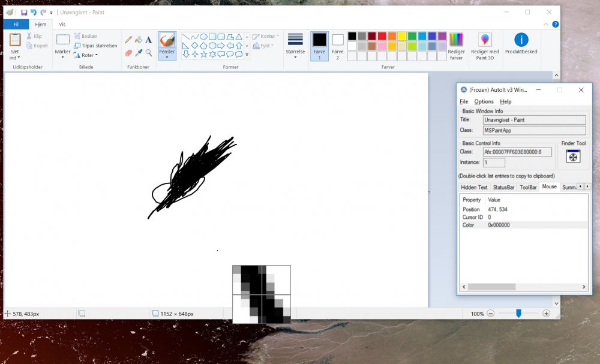Pick the Eraser tool
Image resolution: width=600 pixels, height=364 pixels.
pyautogui.click(x=128, y=53)
